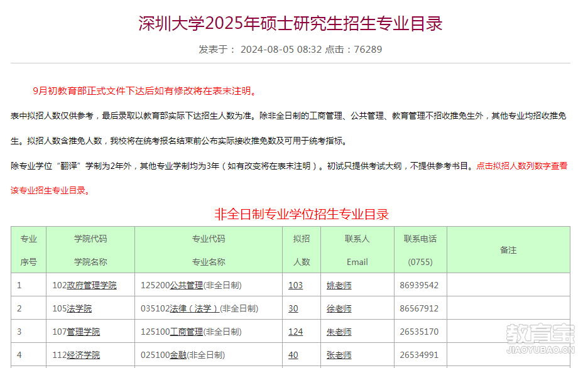Viewport: 588px width, 368px height.
Task: Open the 工商管理 major link
Action: (x=187, y=332)
